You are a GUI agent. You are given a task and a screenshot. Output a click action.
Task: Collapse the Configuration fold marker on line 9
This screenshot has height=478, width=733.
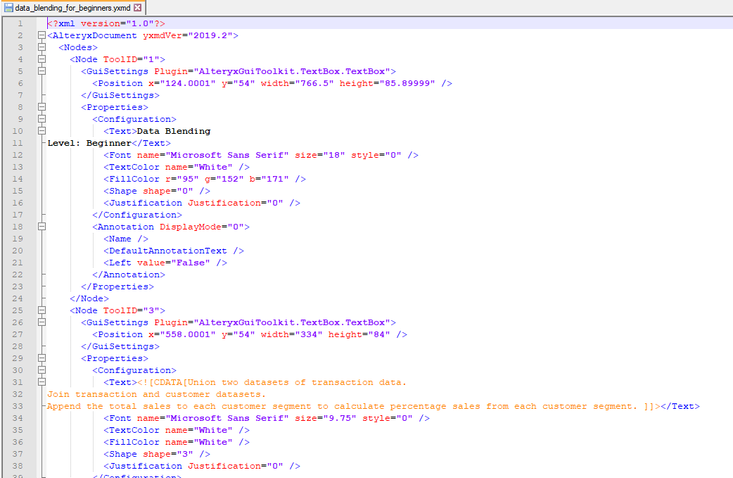coord(42,119)
